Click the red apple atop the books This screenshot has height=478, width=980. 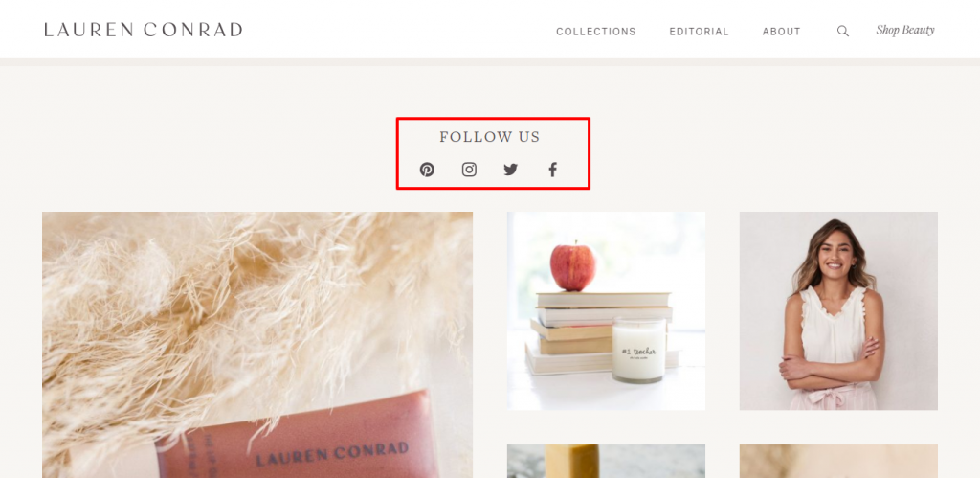pos(573,266)
